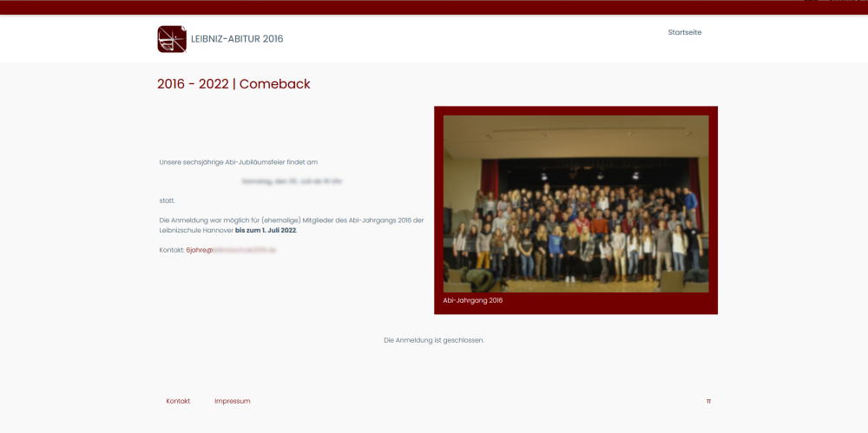
Task: Click the pi symbol in the footer
Action: pos(708,402)
